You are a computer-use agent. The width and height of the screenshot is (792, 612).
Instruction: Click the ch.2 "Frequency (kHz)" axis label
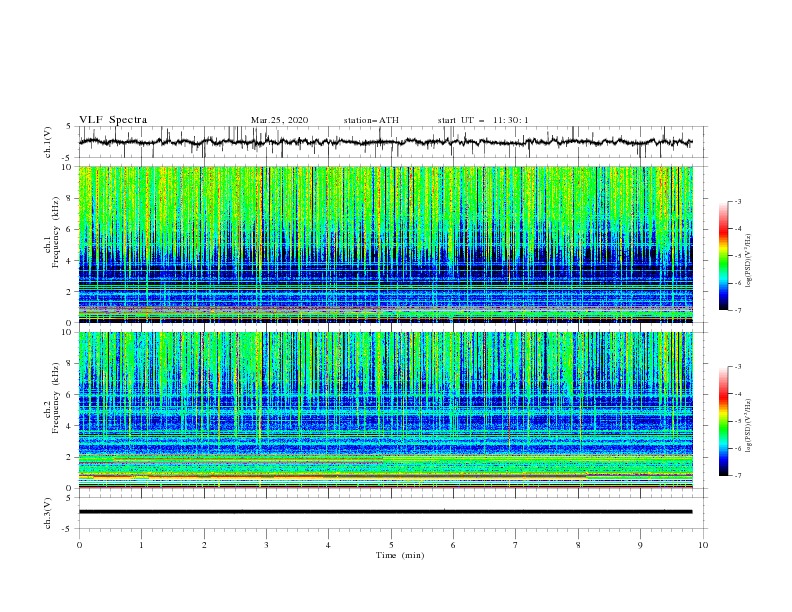point(56,397)
